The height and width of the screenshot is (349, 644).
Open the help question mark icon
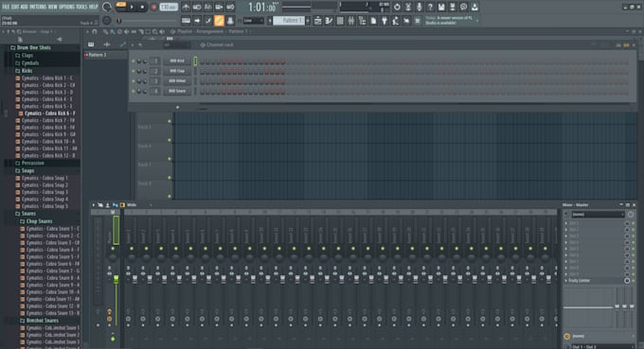(430, 7)
